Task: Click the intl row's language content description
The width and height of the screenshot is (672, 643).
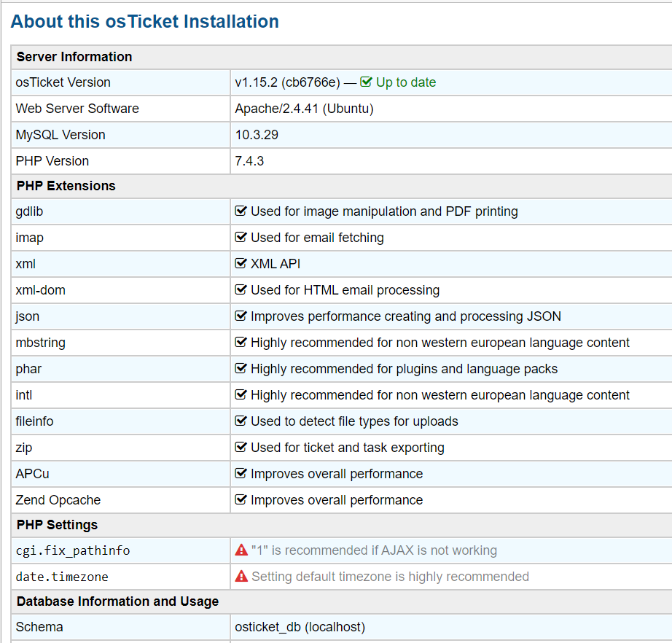Action: [440, 395]
